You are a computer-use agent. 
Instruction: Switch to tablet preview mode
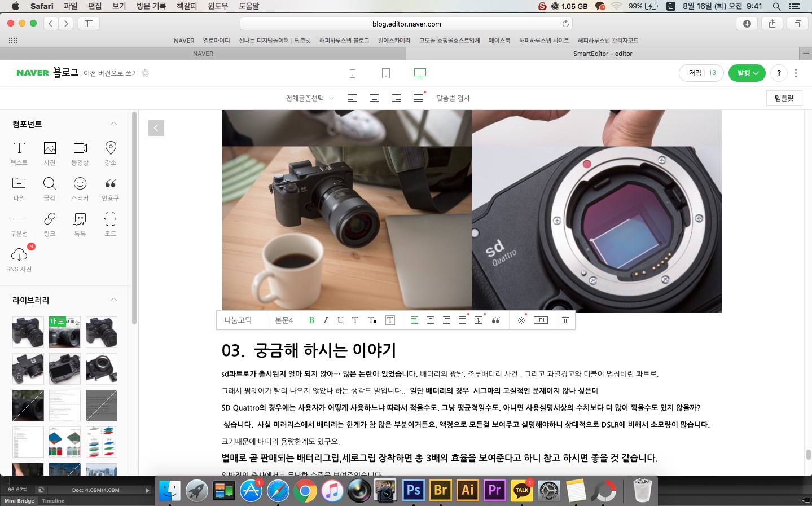[386, 73]
